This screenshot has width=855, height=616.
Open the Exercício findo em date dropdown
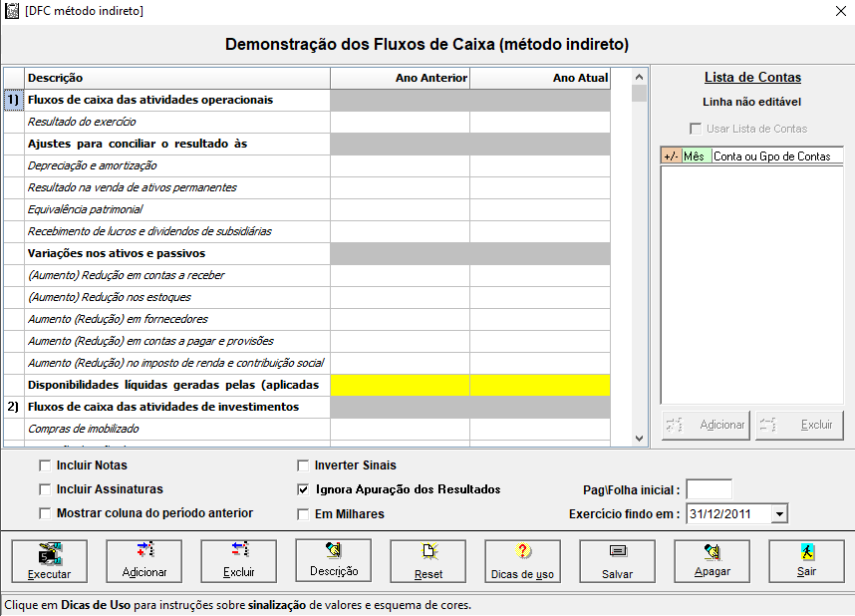779,514
